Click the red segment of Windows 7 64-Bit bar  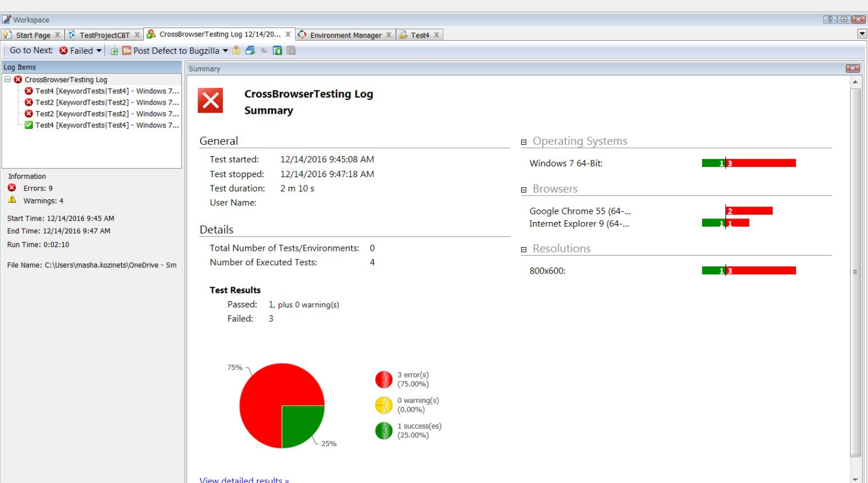click(x=761, y=163)
